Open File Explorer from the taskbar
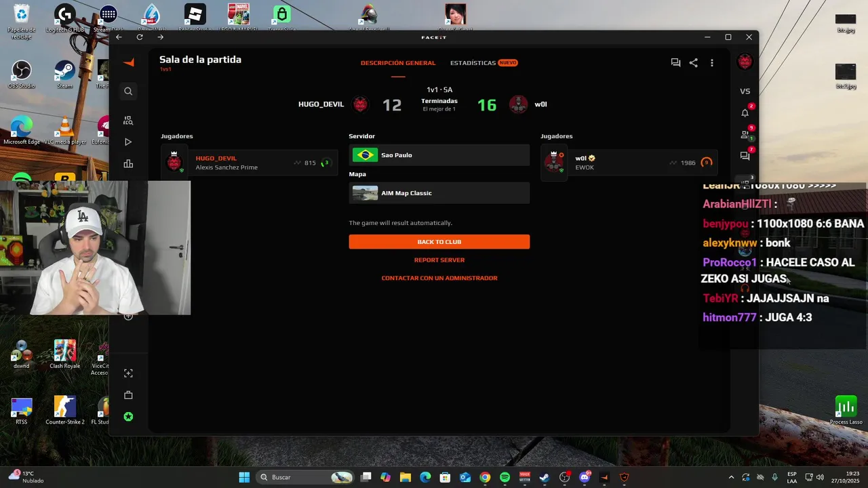This screenshot has width=868, height=488. [405, 477]
